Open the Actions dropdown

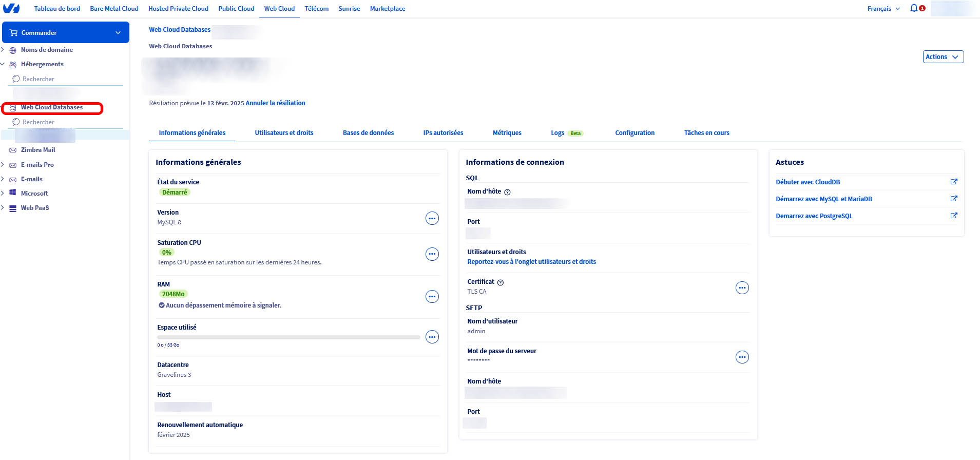pos(943,57)
